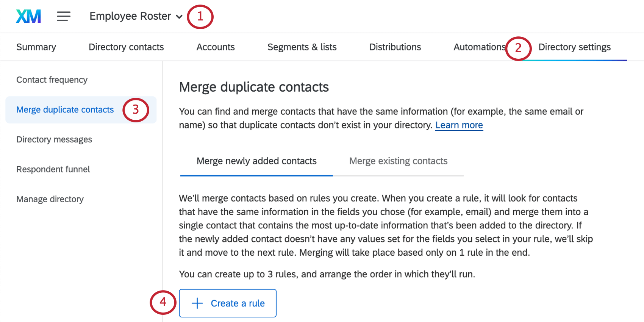The height and width of the screenshot is (322, 644).
Task: Select Merge duplicate contacts in sidebar
Action: [x=65, y=109]
